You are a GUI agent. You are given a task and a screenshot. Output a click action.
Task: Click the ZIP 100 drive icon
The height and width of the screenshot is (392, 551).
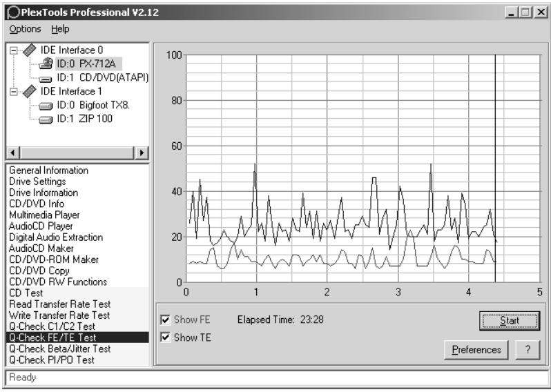coord(46,119)
